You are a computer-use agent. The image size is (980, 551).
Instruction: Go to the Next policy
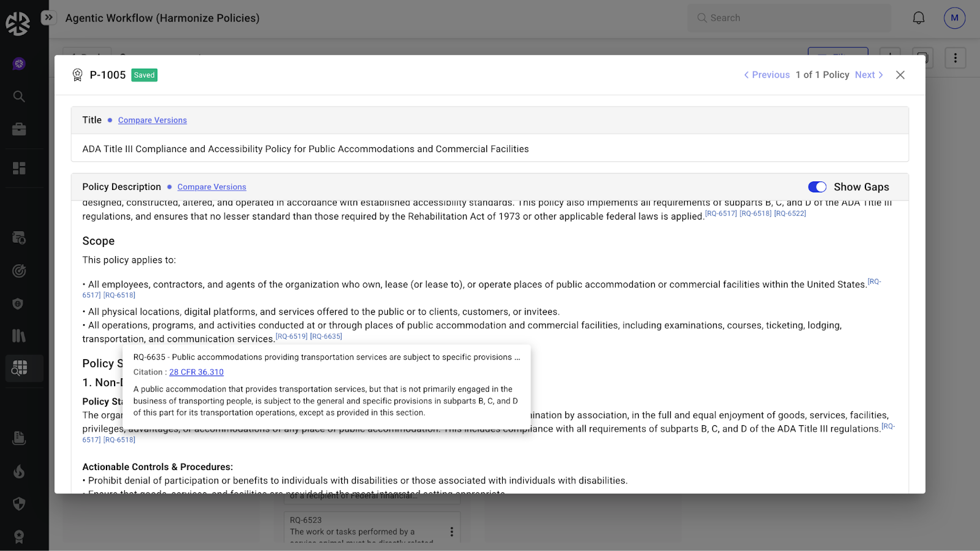coord(869,75)
